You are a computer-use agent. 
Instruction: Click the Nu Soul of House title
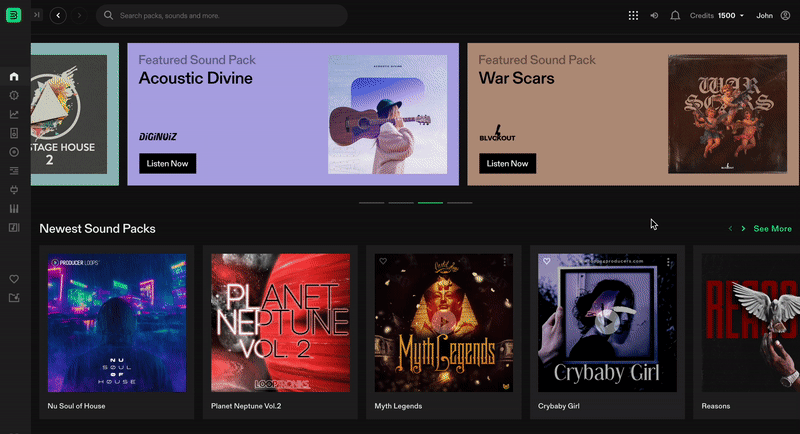click(77, 406)
